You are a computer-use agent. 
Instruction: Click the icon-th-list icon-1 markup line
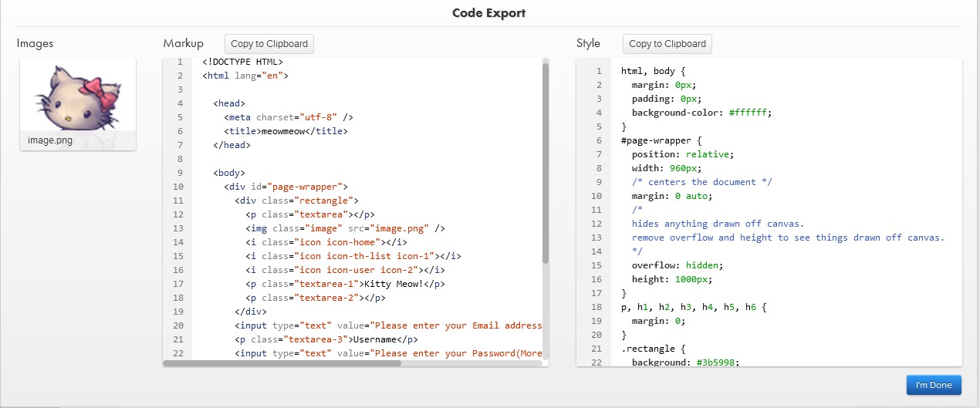[353, 256]
